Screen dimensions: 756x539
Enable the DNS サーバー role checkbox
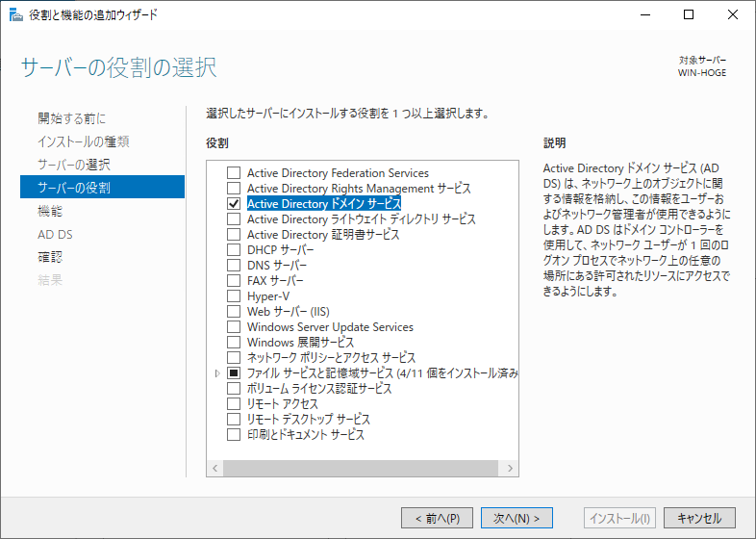234,266
